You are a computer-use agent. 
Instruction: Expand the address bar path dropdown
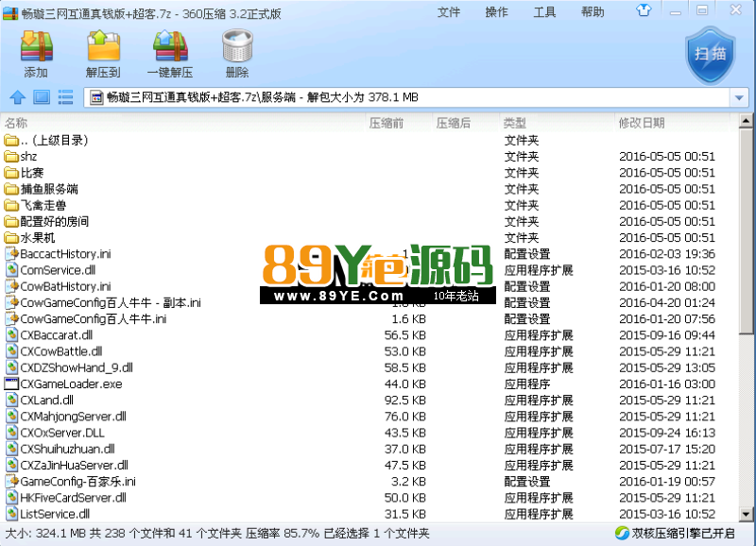click(739, 98)
